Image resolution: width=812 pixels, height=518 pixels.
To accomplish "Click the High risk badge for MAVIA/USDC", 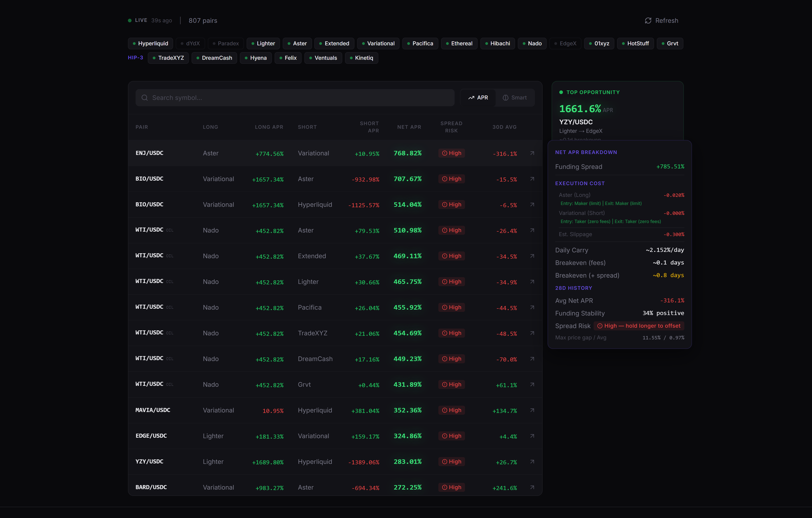I will click(x=451, y=410).
